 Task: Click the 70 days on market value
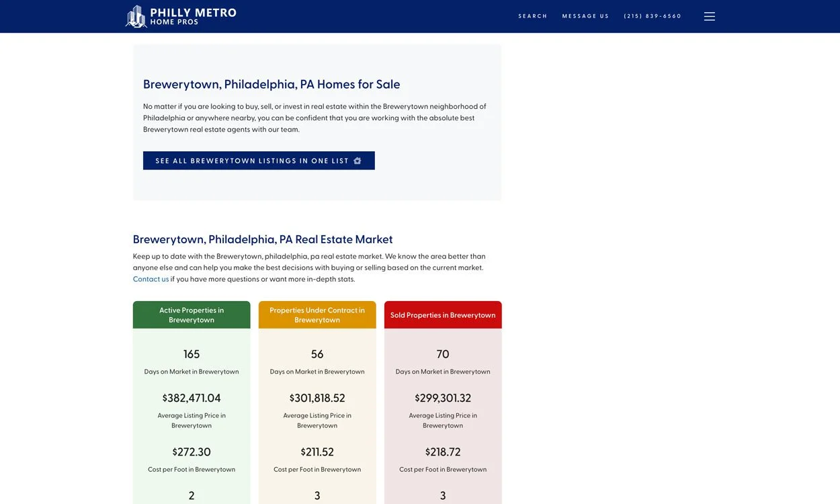pos(443,354)
